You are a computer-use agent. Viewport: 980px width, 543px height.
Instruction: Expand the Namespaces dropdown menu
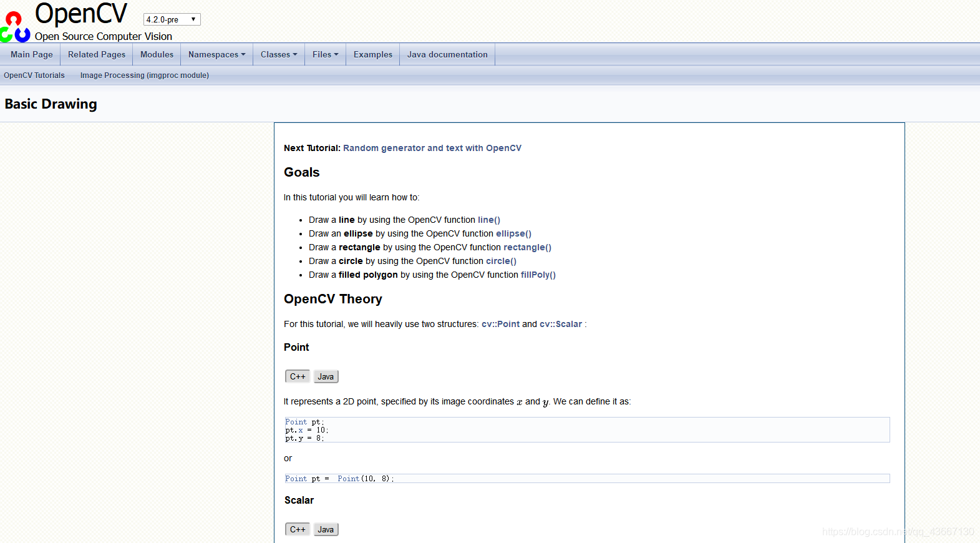tap(217, 54)
